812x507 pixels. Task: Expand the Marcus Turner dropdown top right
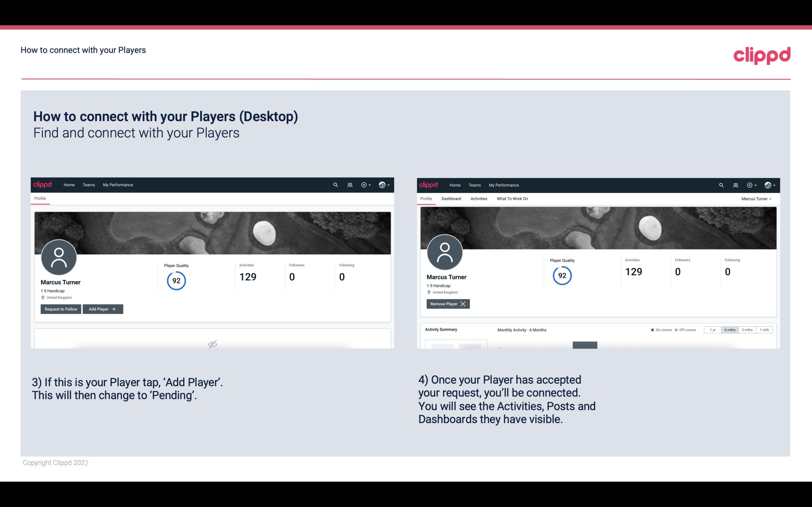756,199
